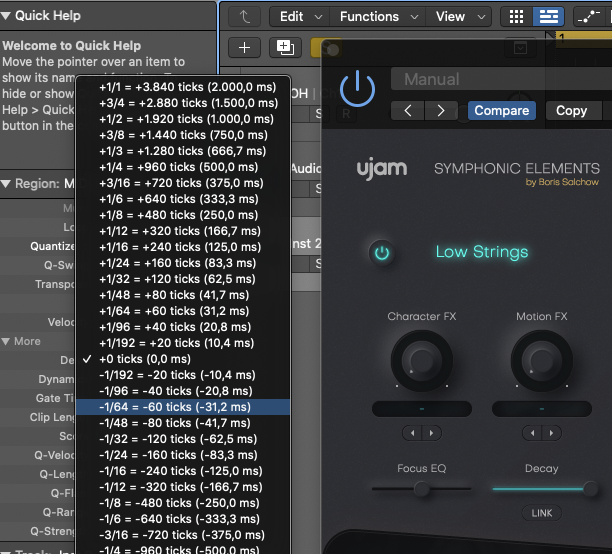Pick +1/24 = +160 ticks entry
Image resolution: width=612 pixels, height=554 pixels.
(183, 263)
